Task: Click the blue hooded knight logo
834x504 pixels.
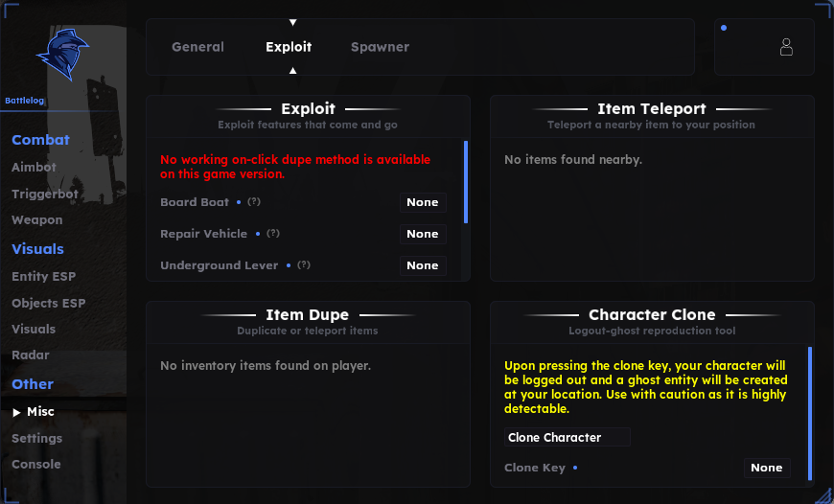Action: pyautogui.click(x=62, y=55)
